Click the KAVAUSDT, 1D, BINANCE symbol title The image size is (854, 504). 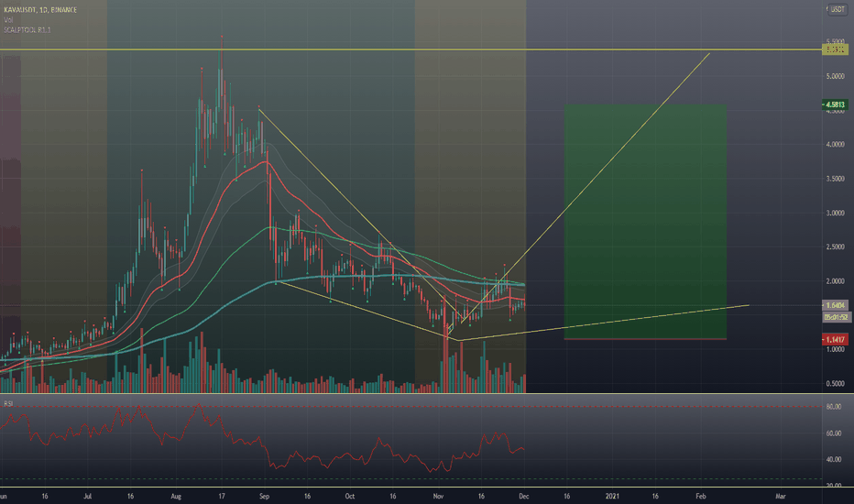click(x=40, y=10)
